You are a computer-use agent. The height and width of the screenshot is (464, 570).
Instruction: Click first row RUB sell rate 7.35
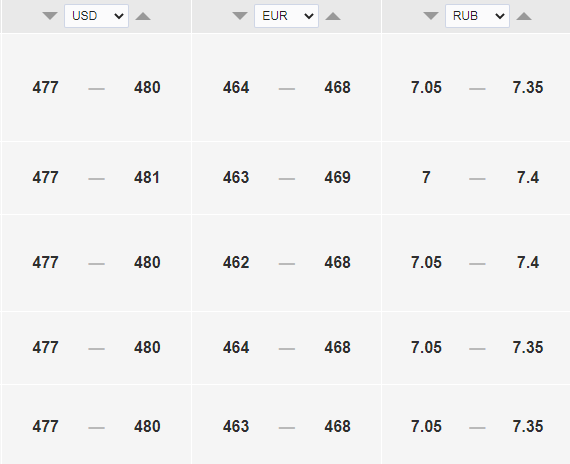coord(528,88)
